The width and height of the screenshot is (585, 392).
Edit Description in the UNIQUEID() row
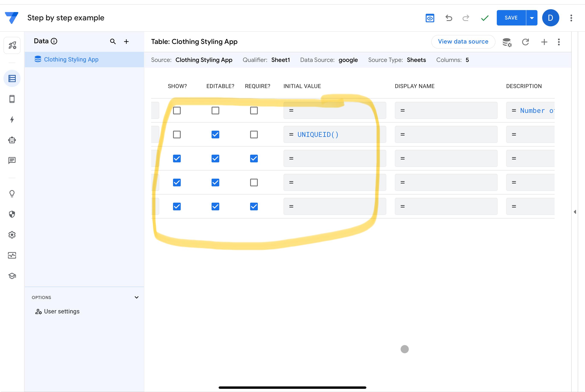click(x=530, y=135)
